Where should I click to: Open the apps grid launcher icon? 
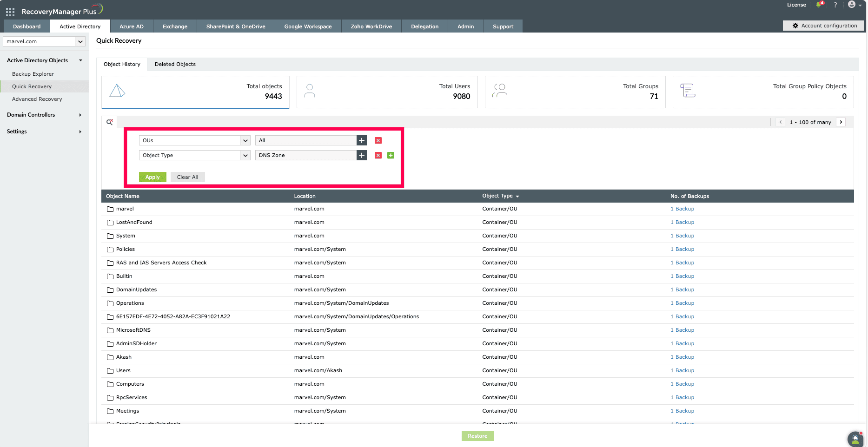(x=10, y=12)
